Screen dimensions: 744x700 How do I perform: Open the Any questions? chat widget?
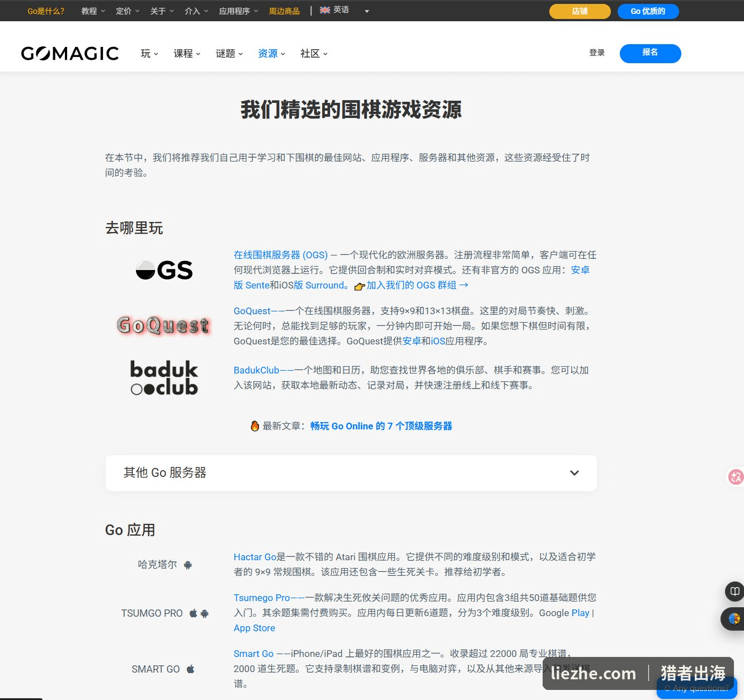click(x=697, y=688)
